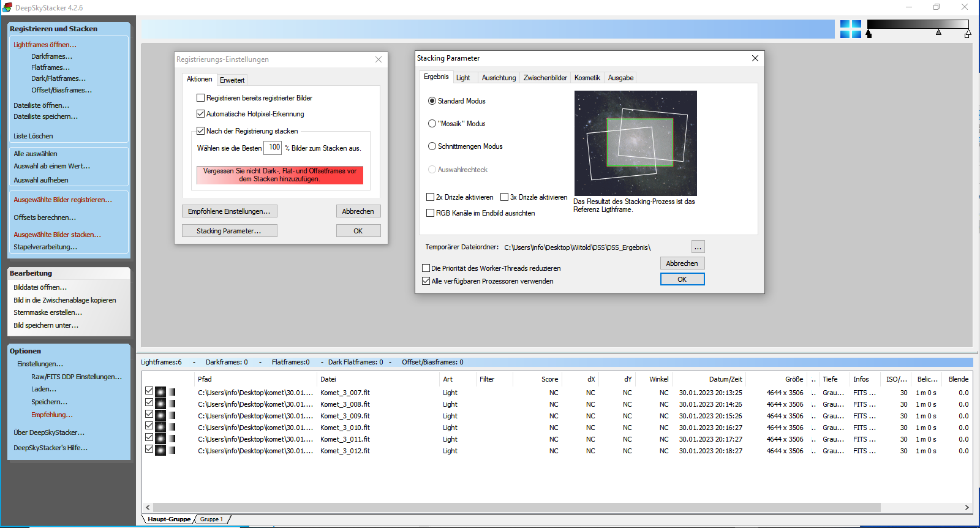Open Raw/FITS DDP Einstellungen
The width and height of the screenshot is (980, 528).
pyautogui.click(x=77, y=377)
